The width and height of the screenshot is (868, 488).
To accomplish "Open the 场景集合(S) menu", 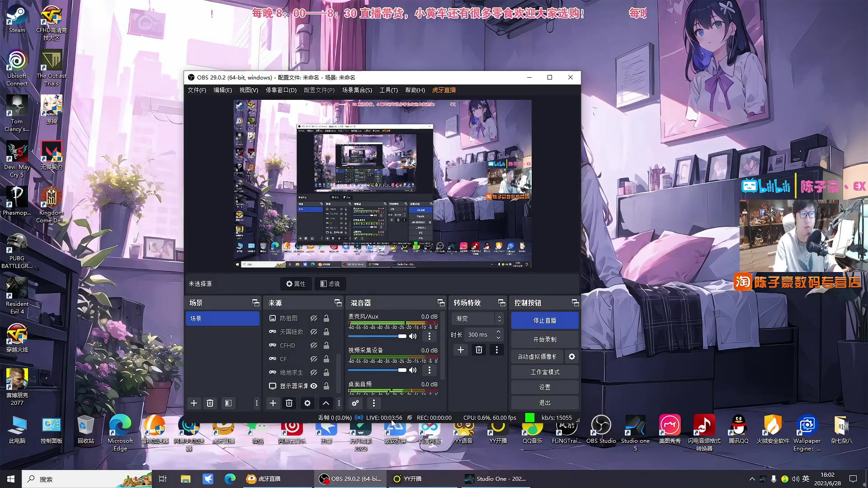I will click(x=357, y=90).
